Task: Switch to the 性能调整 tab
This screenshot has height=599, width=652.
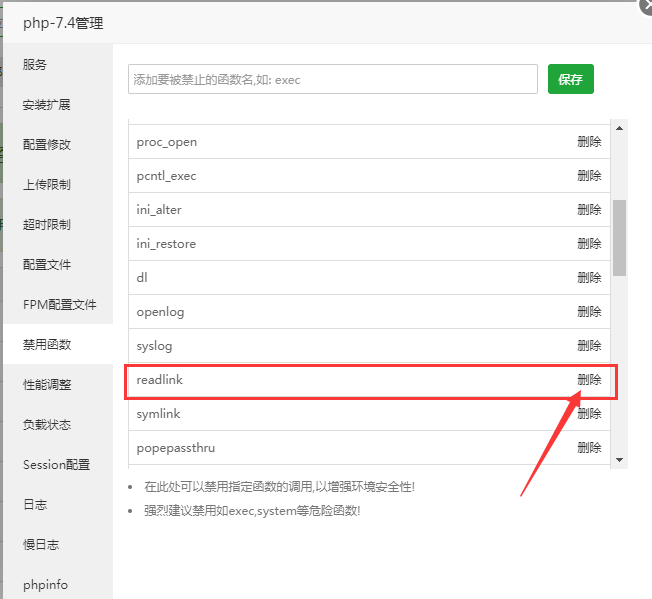Action: coord(47,385)
